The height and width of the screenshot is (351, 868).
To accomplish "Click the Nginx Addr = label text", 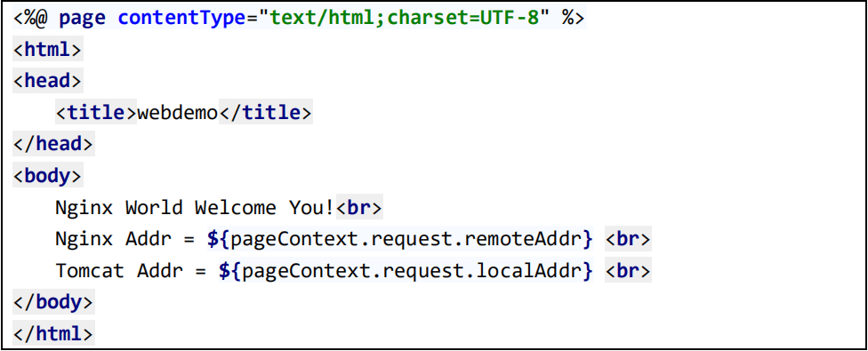I will coord(125,239).
